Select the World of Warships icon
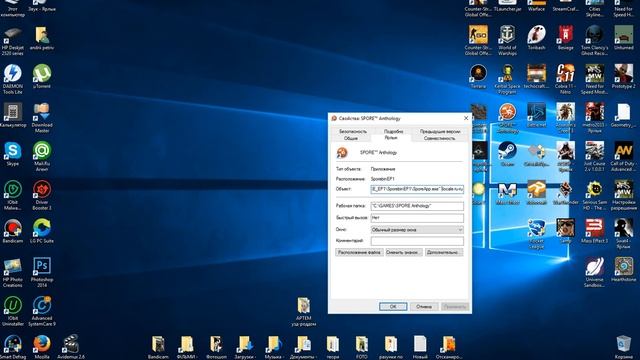Screen dimensions: 640x360 (507, 40)
